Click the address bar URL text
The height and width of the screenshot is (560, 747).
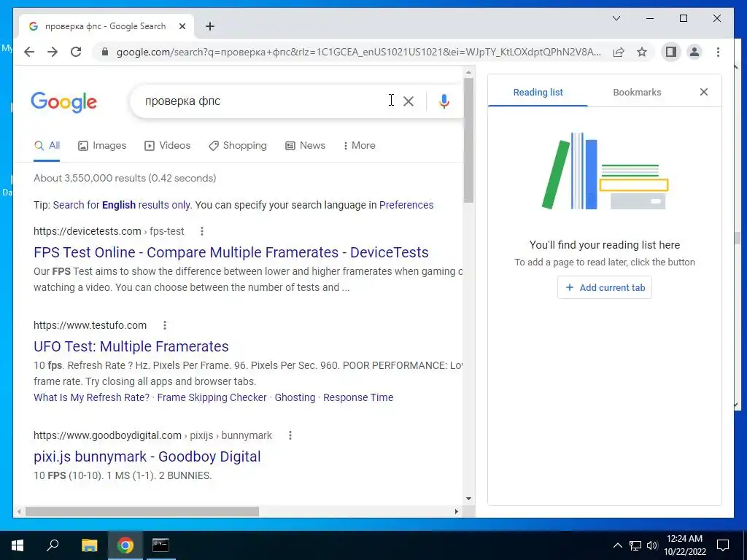(358, 52)
